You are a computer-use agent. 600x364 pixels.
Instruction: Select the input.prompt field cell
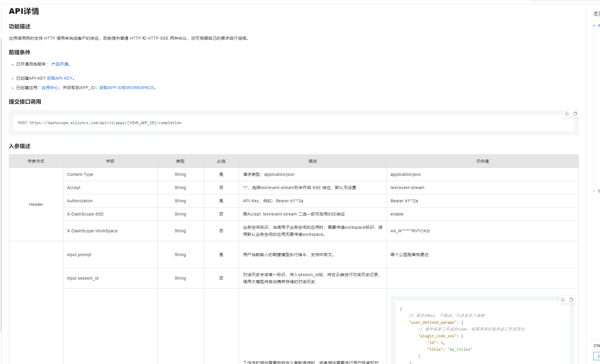point(110,255)
